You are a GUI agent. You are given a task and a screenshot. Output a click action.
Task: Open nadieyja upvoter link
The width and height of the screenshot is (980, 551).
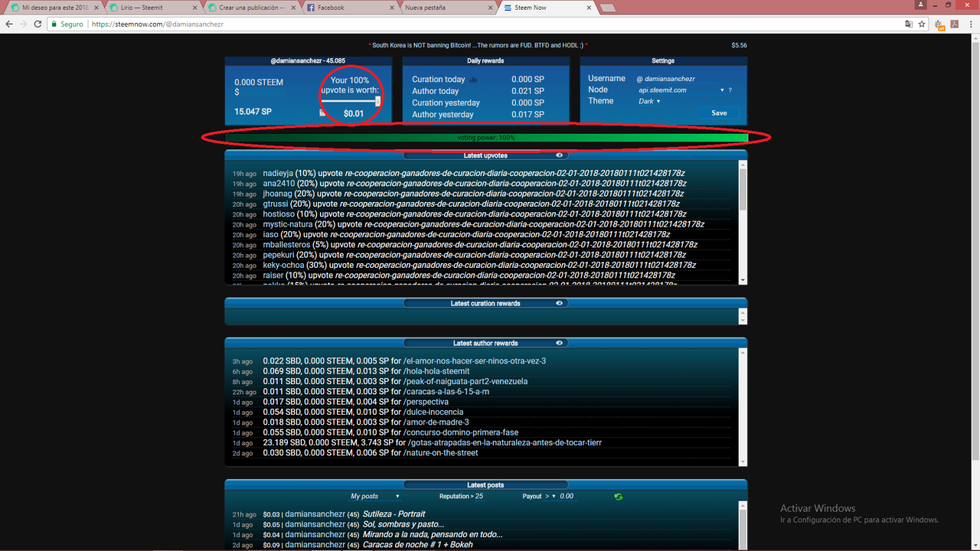(278, 173)
